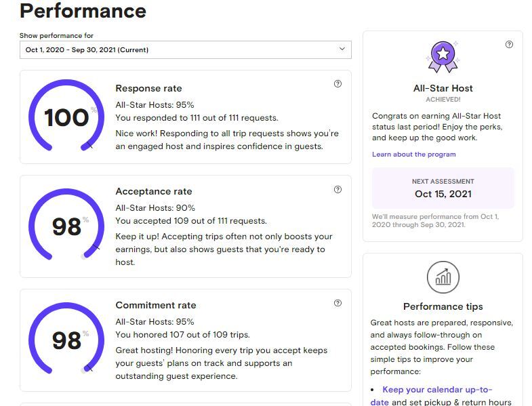Click the Commitment rate heading

pos(155,305)
